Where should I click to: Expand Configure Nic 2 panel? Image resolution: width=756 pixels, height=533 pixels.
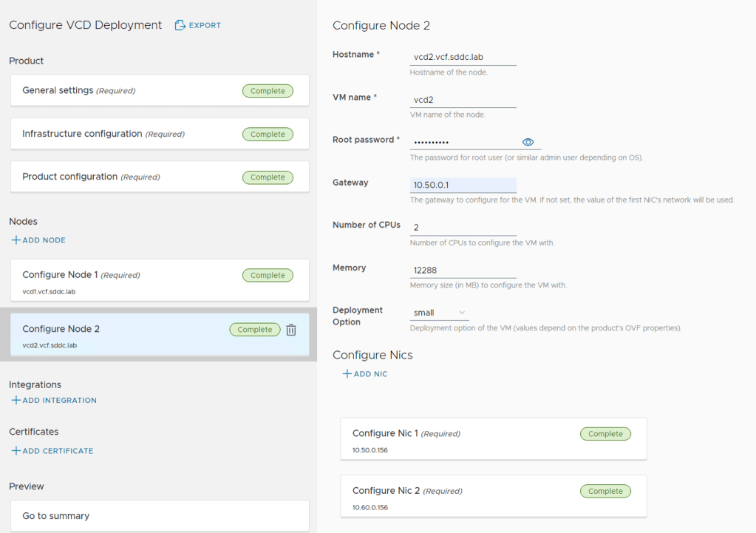pos(493,496)
